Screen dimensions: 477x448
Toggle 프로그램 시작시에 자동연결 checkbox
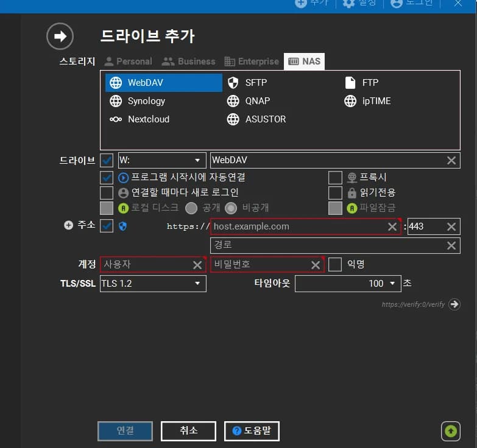pos(107,178)
